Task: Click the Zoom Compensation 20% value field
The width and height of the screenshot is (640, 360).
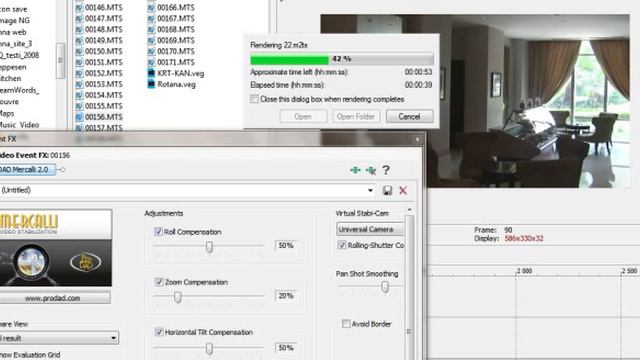Action: 286,296
